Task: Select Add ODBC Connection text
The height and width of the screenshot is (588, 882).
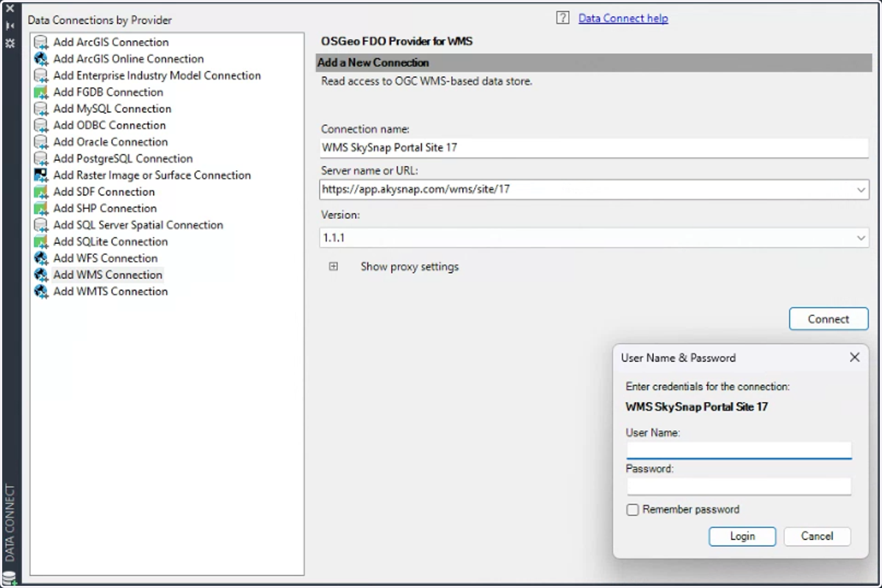Action: click(110, 126)
